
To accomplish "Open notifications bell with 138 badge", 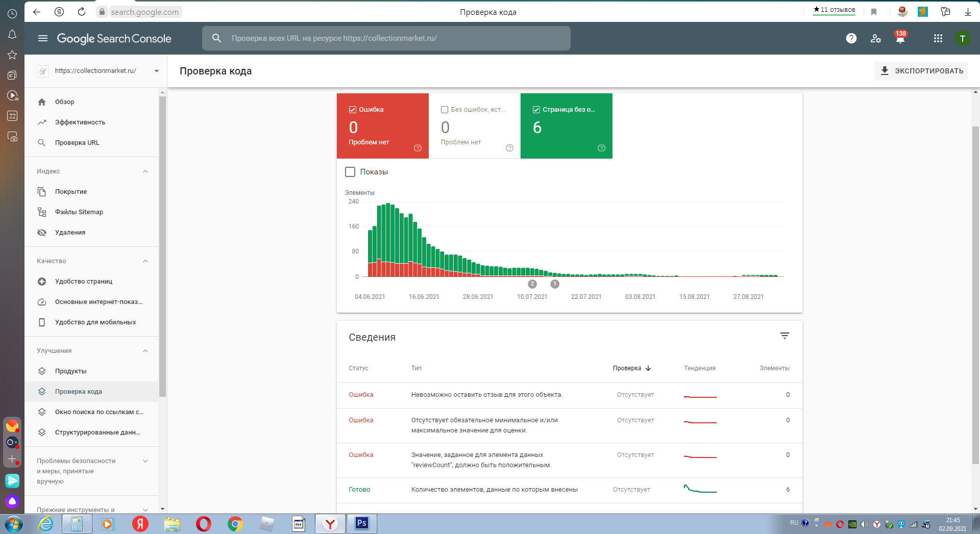I will tap(900, 37).
